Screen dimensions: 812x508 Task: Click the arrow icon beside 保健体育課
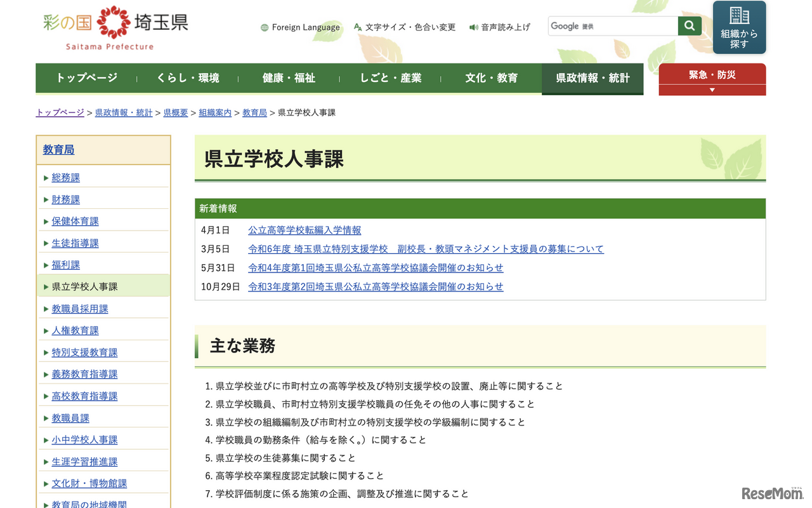tap(46, 221)
